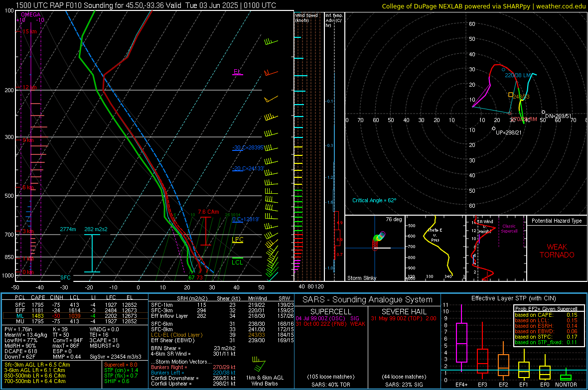Click the based on STP_fixed probability row
The image size is (588, 390).
(546, 342)
